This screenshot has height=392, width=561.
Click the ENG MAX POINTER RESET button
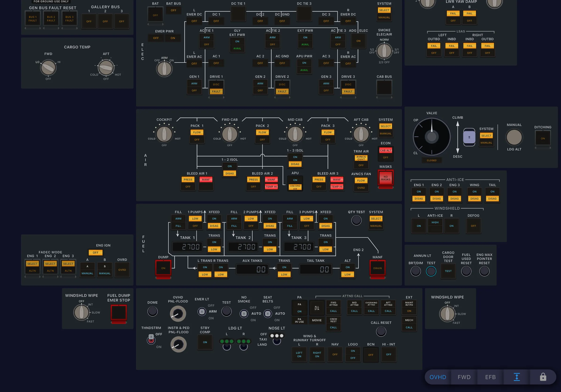click(484, 271)
